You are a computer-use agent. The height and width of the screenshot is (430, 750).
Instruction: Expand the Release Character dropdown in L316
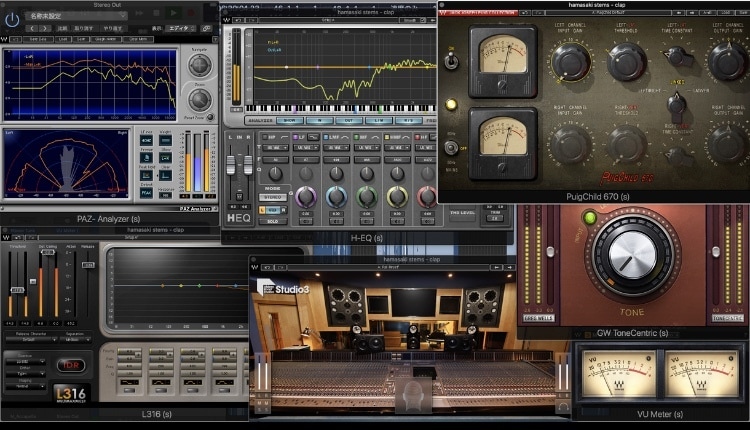pyautogui.click(x=31, y=340)
